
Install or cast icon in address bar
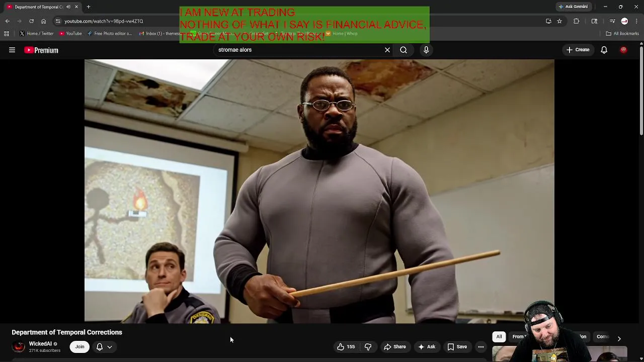click(x=548, y=21)
